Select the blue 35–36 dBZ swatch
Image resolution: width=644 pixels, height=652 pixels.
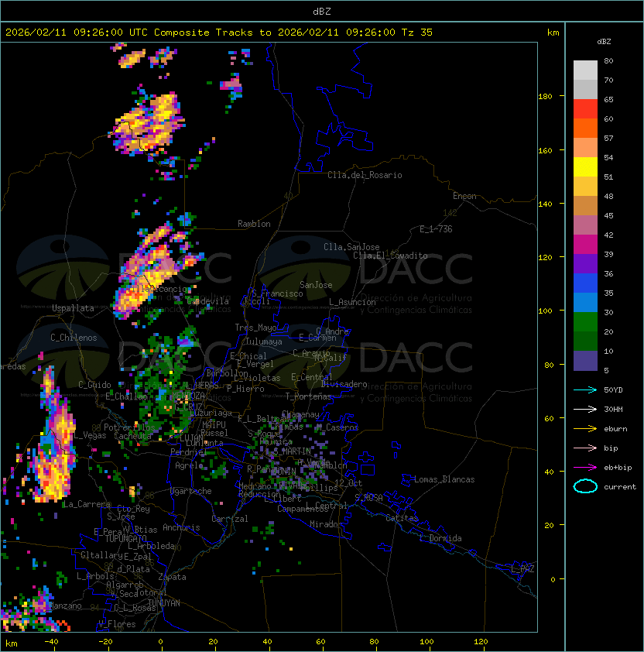pyautogui.click(x=585, y=283)
